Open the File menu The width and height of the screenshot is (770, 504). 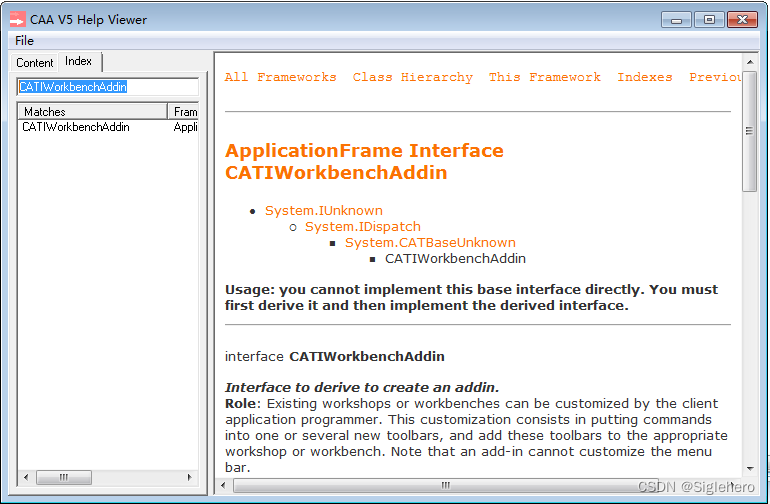tap(24, 41)
